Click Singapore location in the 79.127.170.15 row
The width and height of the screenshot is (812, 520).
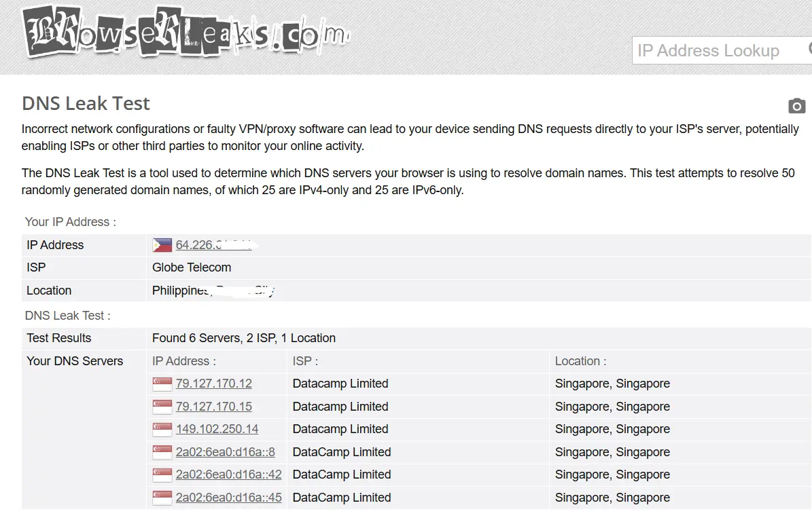(x=613, y=406)
